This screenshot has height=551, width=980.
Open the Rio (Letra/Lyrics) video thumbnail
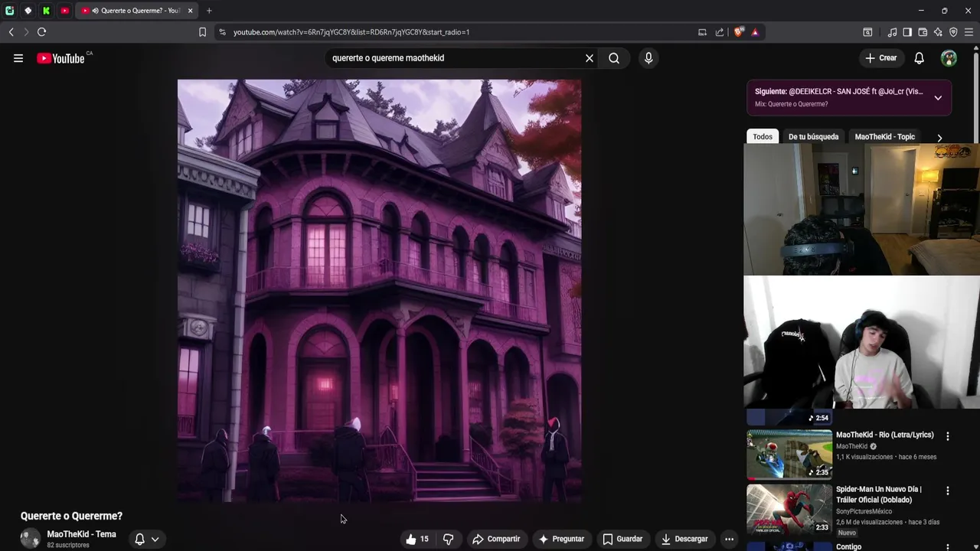click(789, 454)
